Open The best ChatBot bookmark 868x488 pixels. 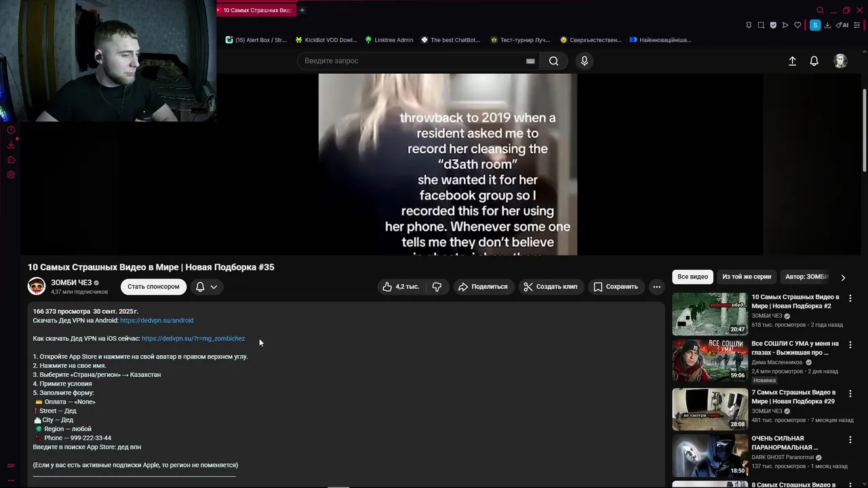click(450, 40)
